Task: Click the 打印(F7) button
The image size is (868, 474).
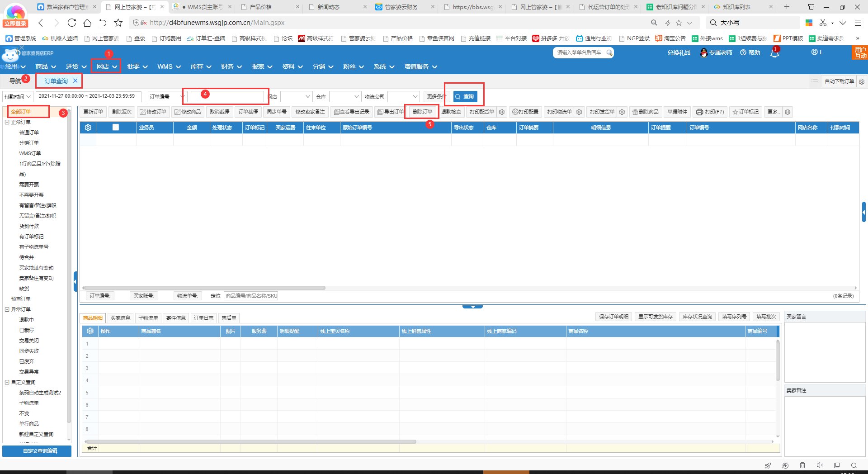Action: click(x=710, y=112)
